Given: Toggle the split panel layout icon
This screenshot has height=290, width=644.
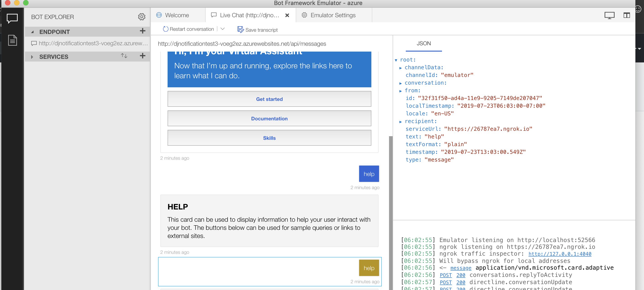Looking at the screenshot, I should coord(627,15).
